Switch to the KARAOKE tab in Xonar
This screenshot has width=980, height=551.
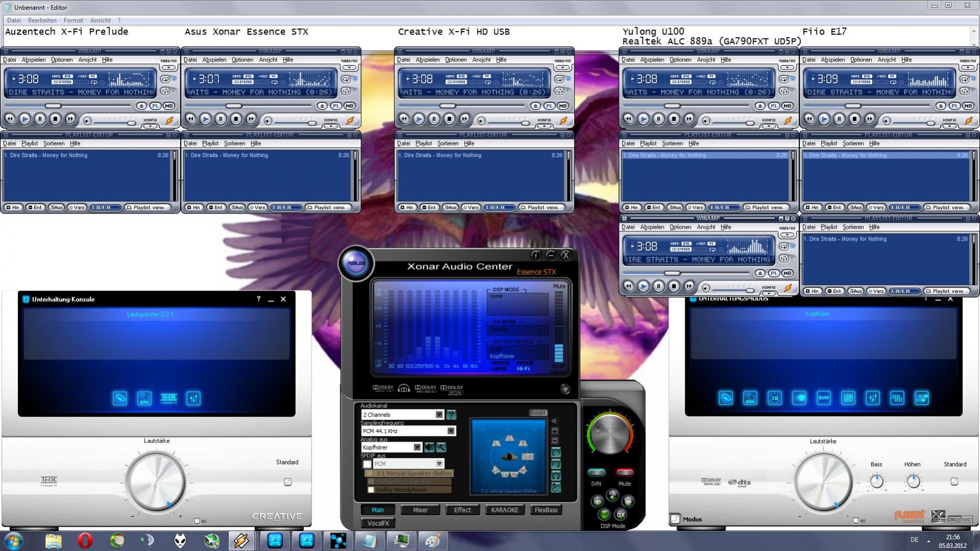coord(505,510)
